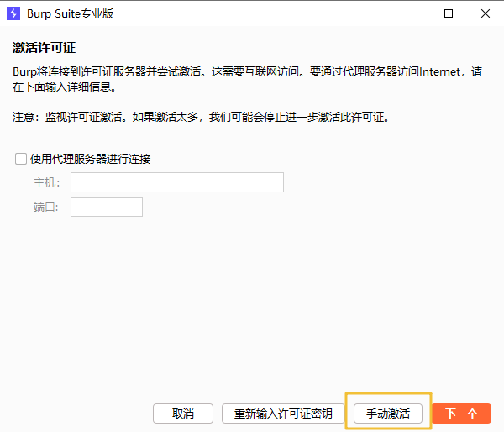Enable 使用代理服务器进行连接 checkbox
The image size is (504, 432).
coord(21,159)
